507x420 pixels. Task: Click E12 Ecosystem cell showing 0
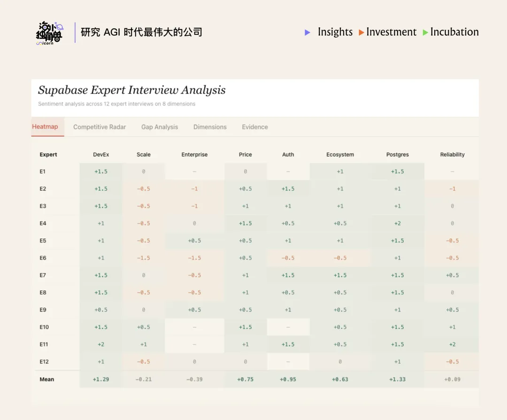(340, 362)
